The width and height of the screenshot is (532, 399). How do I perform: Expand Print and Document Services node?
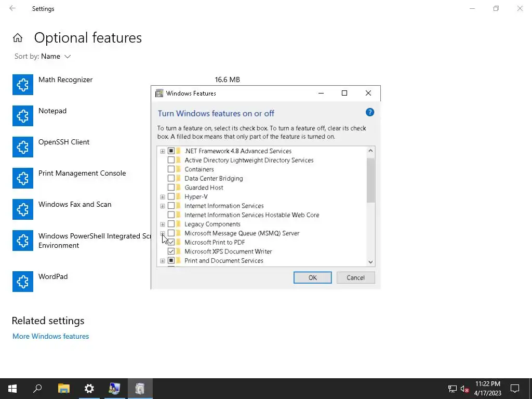(163, 261)
